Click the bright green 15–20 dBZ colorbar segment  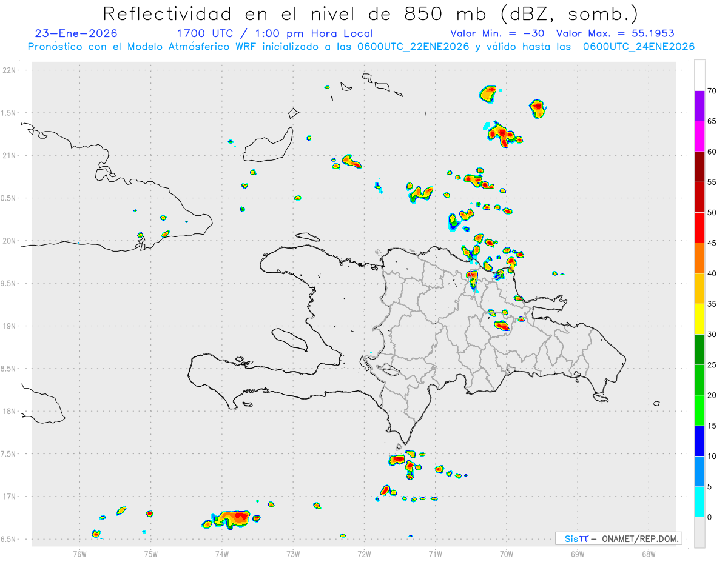[x=699, y=410]
